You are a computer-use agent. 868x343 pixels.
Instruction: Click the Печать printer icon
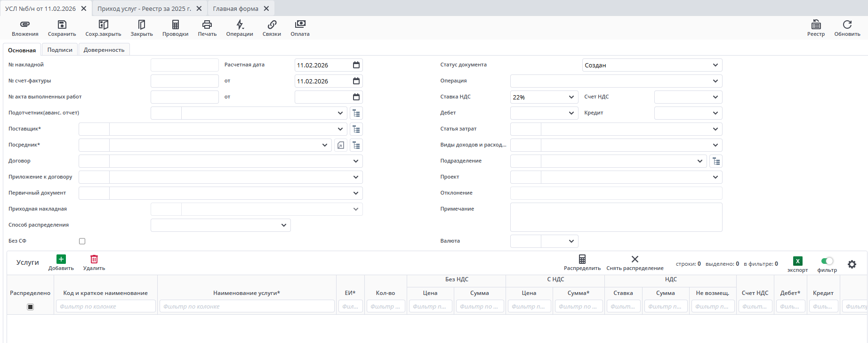click(207, 24)
